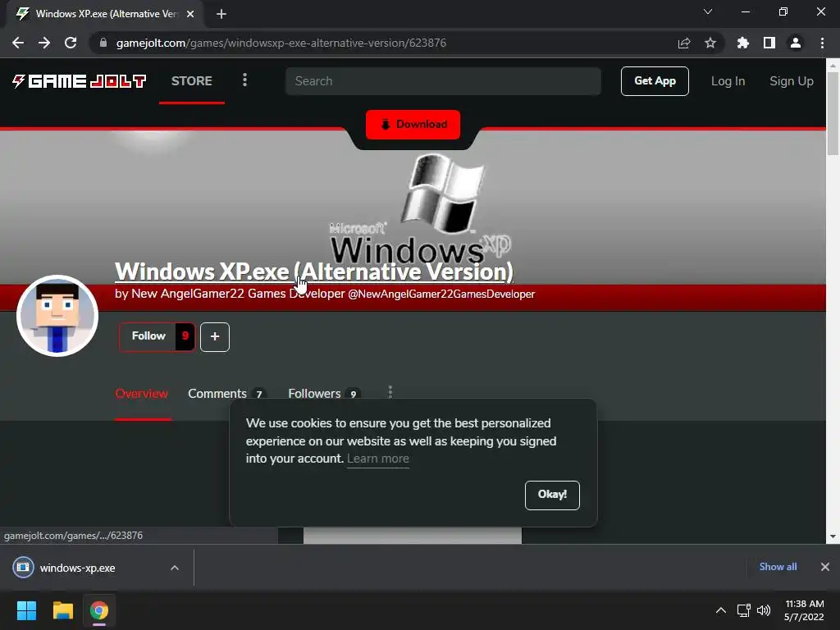Open the navbar three-dot menu
This screenshot has width=840, height=630.
click(x=244, y=80)
